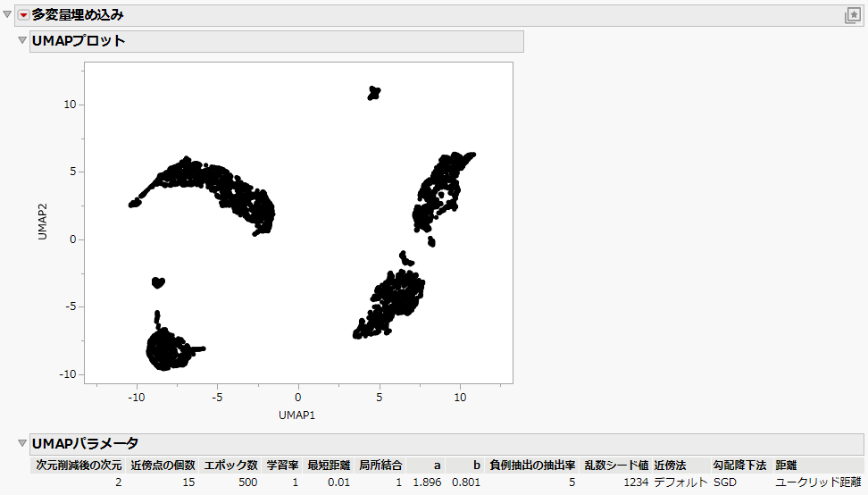Collapse the 多変量埋め込み outline with gray triangle
This screenshot has width=868, height=495.
[x=7, y=15]
